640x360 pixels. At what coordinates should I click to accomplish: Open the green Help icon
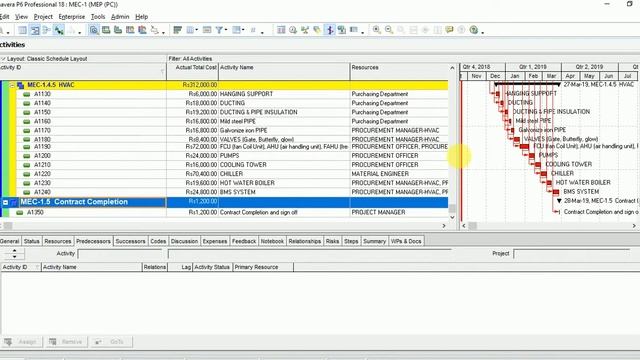473,30
